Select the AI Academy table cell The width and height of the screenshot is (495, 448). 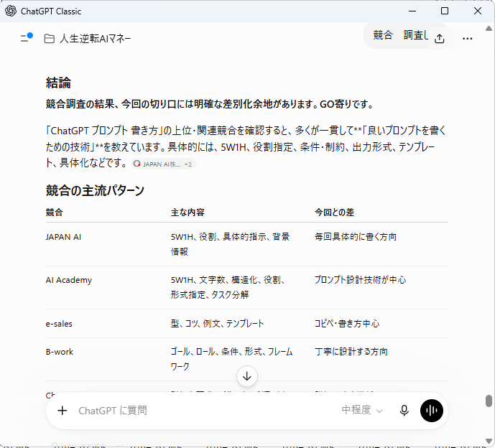(69, 280)
